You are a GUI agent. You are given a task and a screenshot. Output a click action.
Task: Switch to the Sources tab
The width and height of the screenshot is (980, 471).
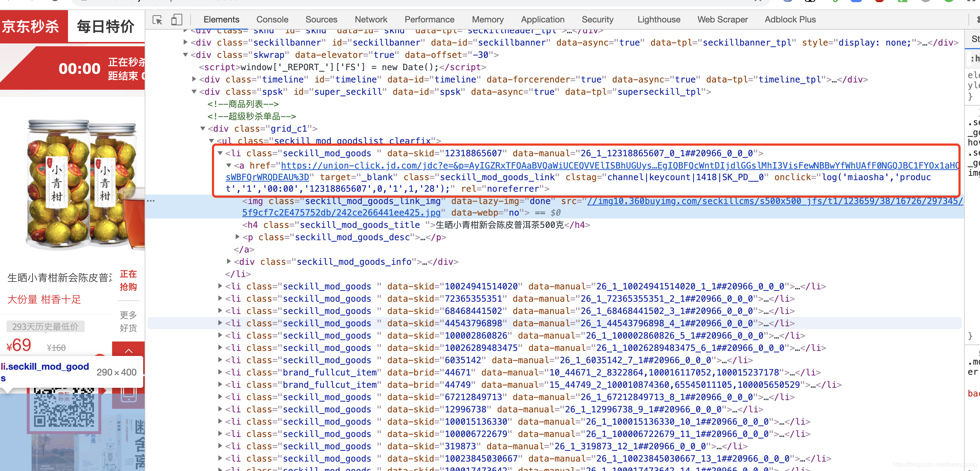click(x=321, y=20)
